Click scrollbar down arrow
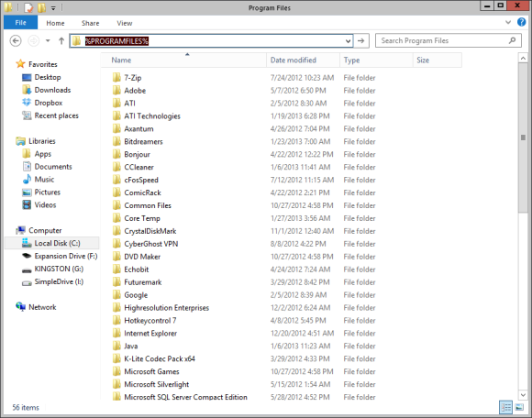The height and width of the screenshot is (418, 532). pos(523,394)
